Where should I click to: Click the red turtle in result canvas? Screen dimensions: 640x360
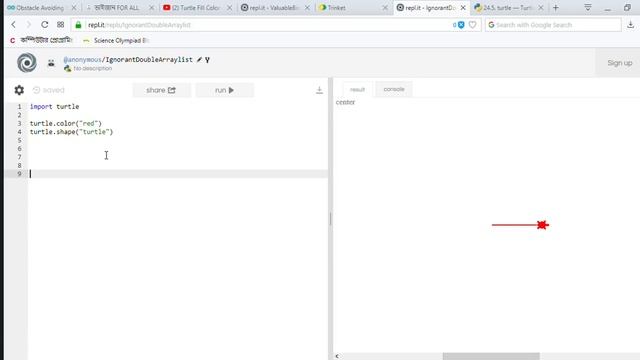pos(542,225)
